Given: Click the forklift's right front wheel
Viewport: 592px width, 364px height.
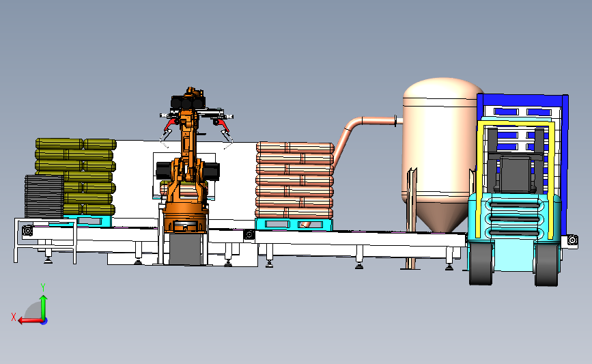Looking at the screenshot, I should pyautogui.click(x=546, y=264).
